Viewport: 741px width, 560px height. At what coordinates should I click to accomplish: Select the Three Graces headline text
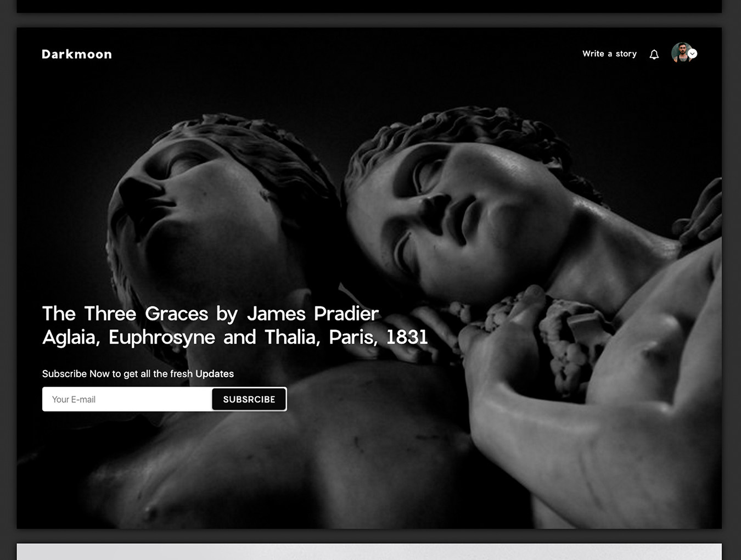tap(235, 325)
